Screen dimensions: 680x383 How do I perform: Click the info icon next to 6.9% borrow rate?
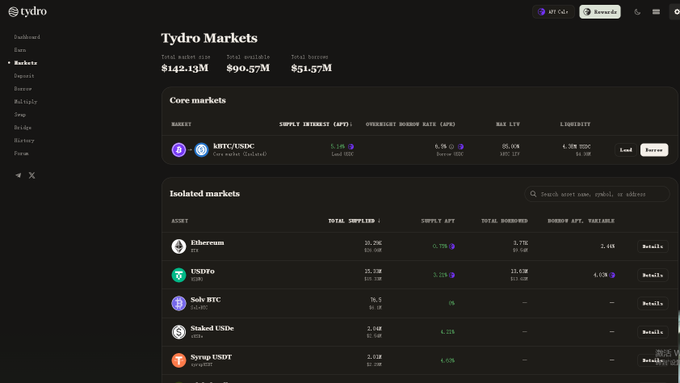click(451, 147)
